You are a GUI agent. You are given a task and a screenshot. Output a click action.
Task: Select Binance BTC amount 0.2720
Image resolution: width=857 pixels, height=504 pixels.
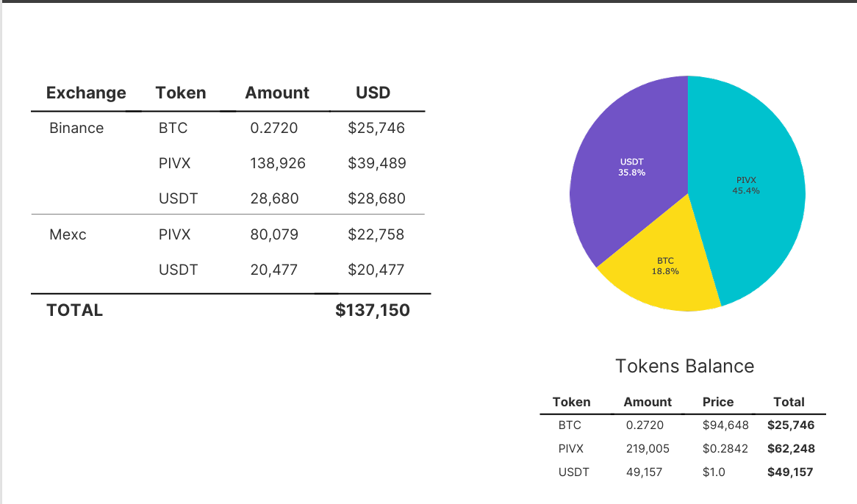tap(274, 128)
